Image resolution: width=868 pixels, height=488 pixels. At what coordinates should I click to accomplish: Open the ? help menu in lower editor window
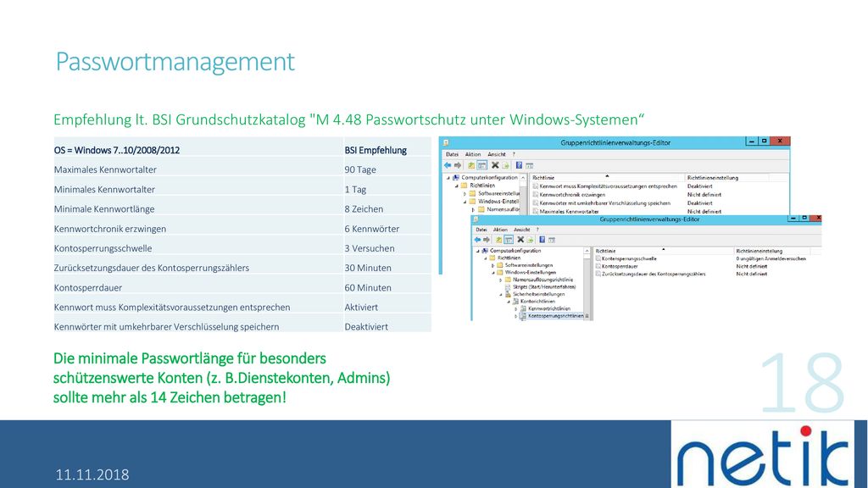tap(537, 229)
